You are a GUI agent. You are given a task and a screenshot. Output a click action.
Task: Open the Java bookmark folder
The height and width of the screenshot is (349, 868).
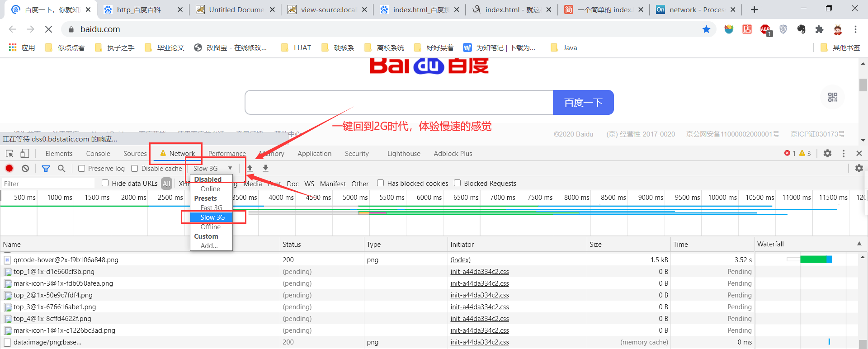click(x=564, y=47)
